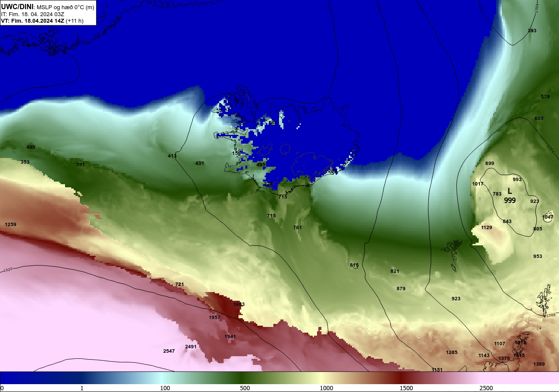Click the colour scale label 0
The height and width of the screenshot is (392, 559).
[2, 388]
